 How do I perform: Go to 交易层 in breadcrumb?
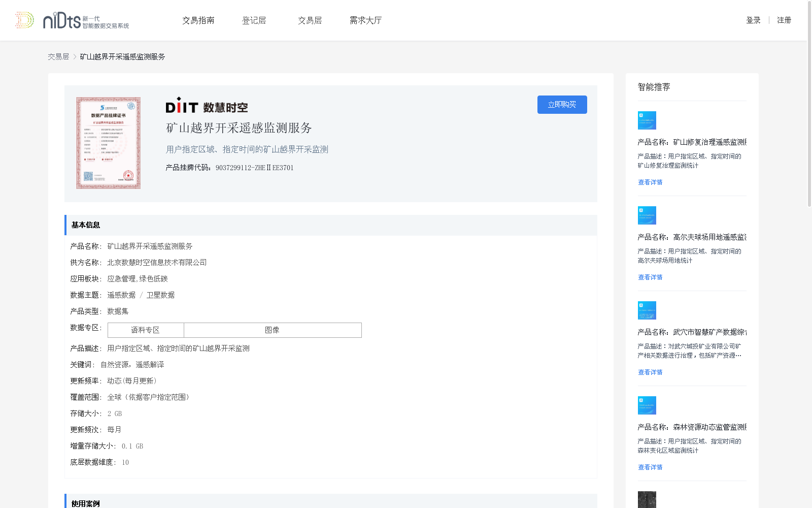point(58,57)
